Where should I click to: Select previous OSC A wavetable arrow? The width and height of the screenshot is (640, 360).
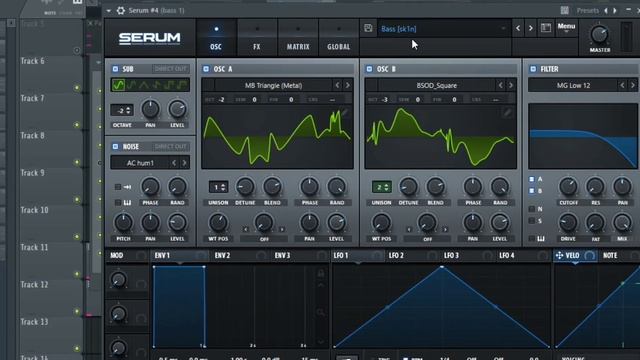point(337,85)
